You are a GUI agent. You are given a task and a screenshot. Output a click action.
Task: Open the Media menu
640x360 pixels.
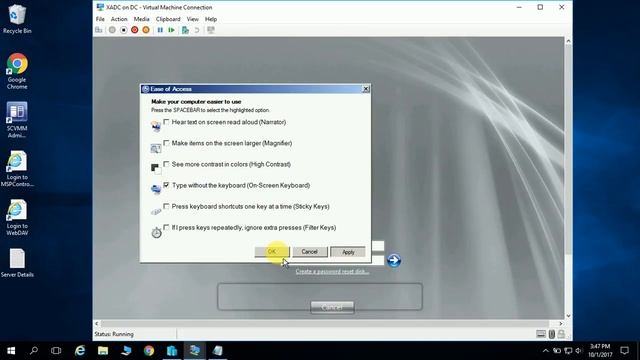141,19
